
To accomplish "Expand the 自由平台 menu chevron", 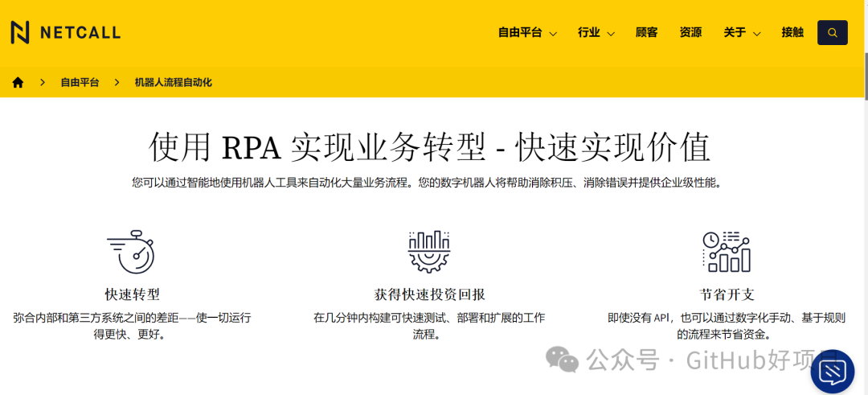I will click(x=552, y=34).
